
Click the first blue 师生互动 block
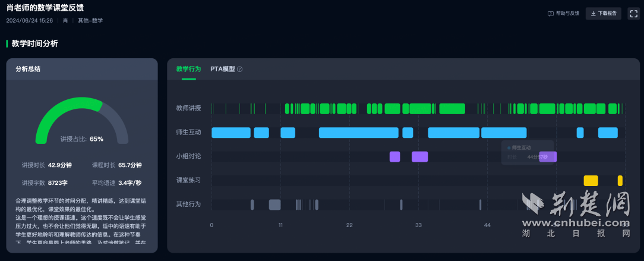(x=231, y=133)
